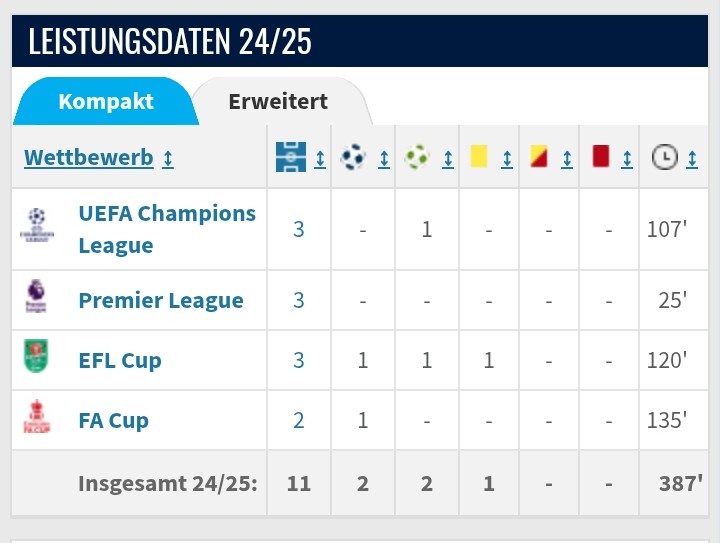720x543 pixels.
Task: Click the yellow card icon header
Action: (x=478, y=157)
